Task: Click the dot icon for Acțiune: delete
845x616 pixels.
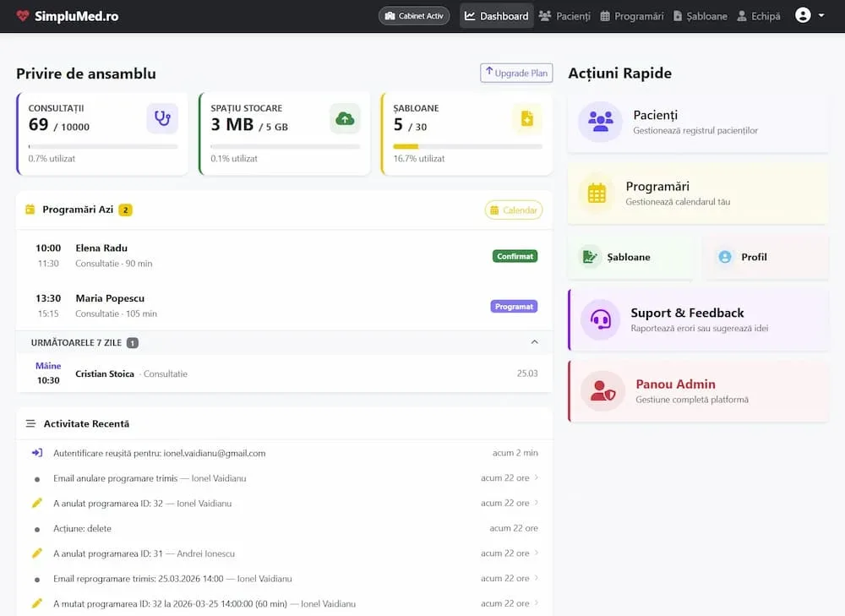Action: pyautogui.click(x=36, y=529)
